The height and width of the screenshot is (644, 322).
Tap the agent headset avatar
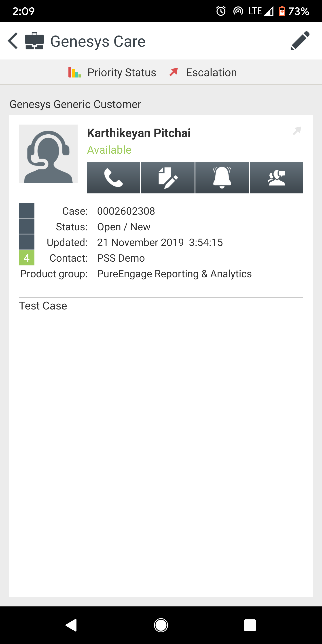tap(48, 154)
